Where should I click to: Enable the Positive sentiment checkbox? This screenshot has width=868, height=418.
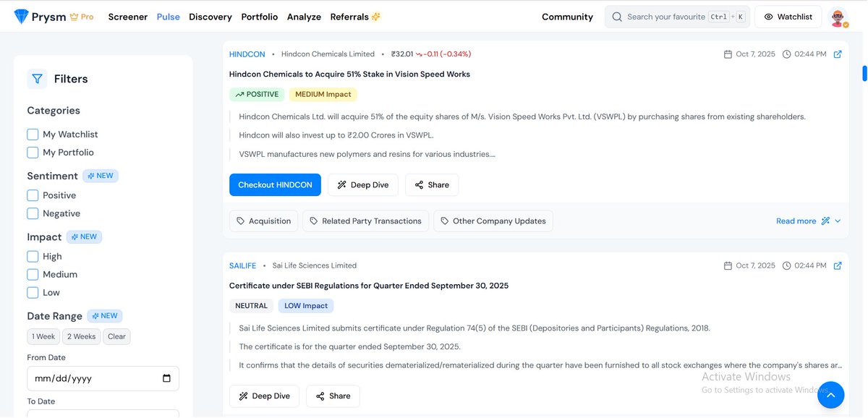click(x=33, y=195)
